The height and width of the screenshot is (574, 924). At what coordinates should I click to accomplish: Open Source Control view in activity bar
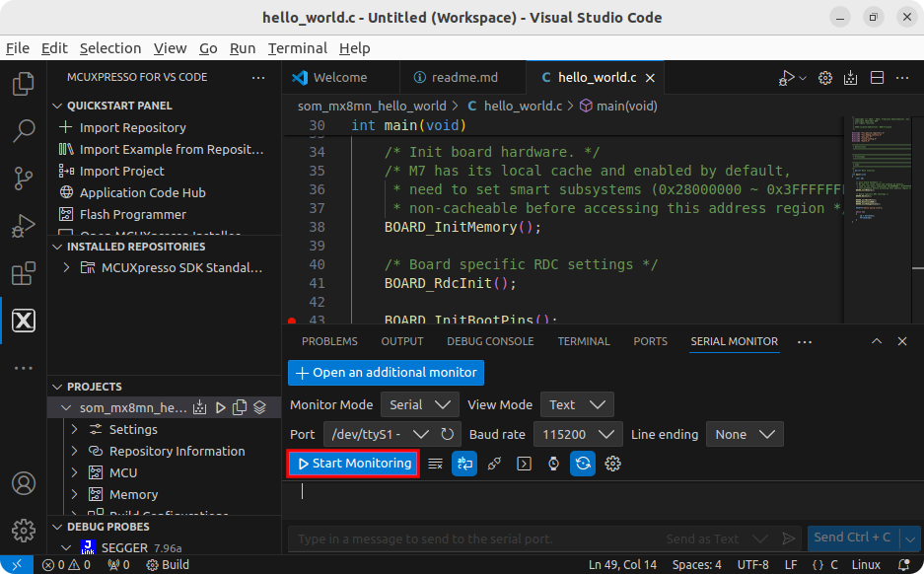tap(23, 179)
